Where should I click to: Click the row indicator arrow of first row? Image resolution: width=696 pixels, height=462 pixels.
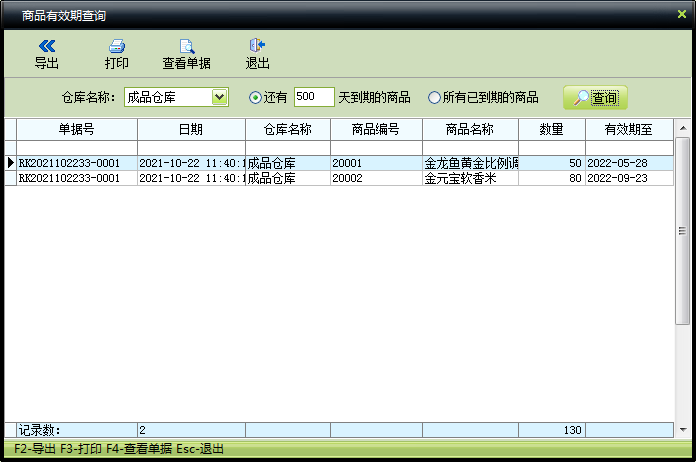[11, 163]
